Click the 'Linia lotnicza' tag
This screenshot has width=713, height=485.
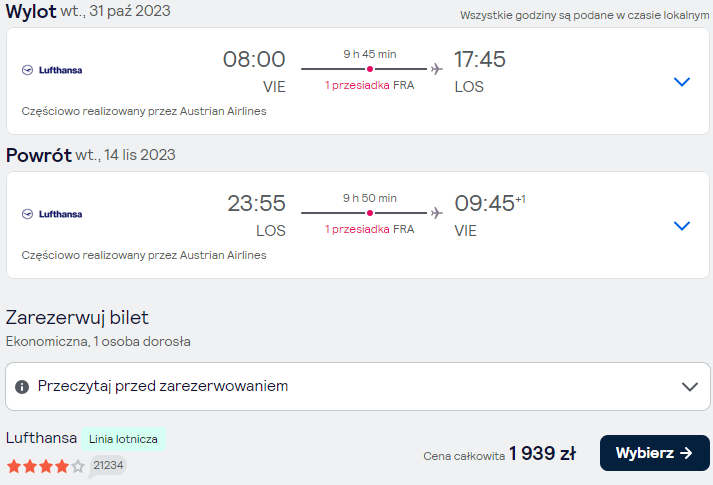(123, 439)
